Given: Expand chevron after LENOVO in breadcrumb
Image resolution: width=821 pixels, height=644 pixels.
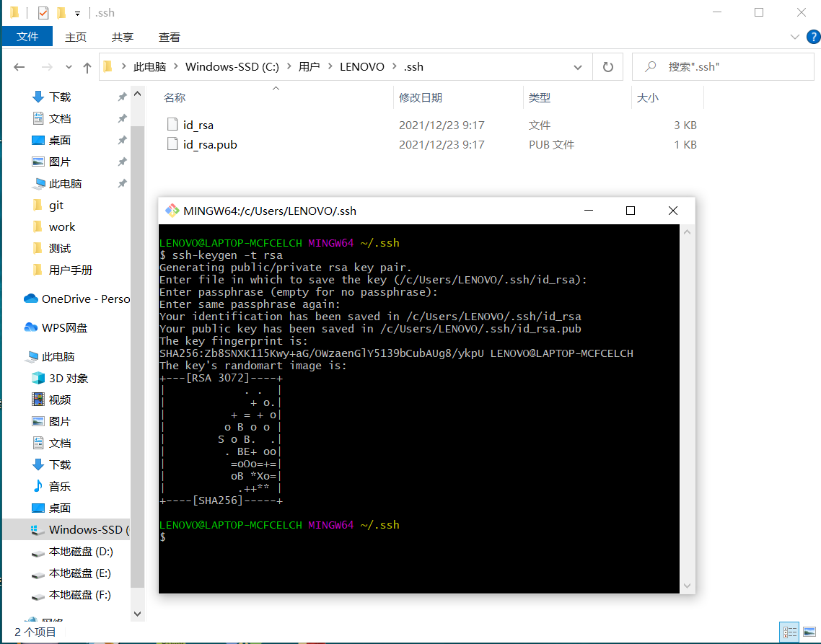Looking at the screenshot, I should 395,66.
